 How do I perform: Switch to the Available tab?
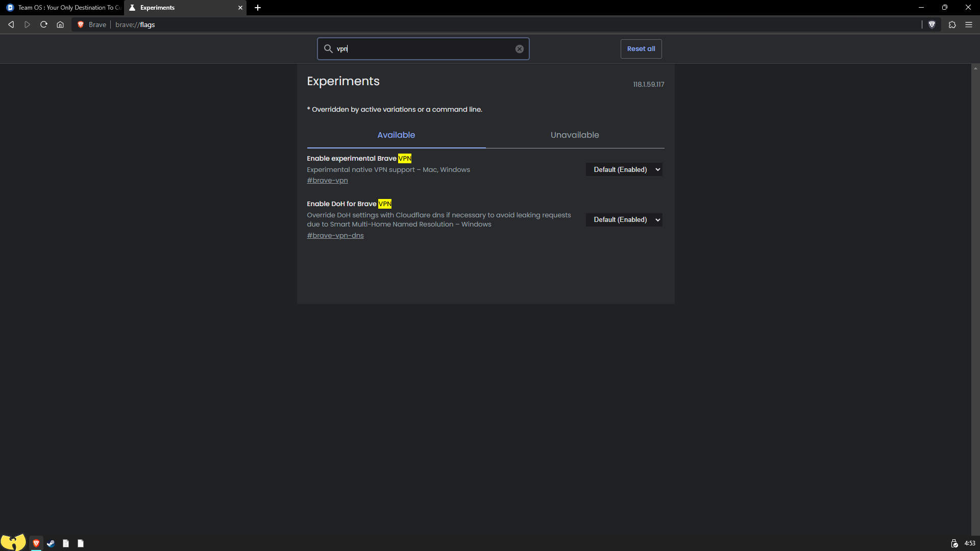coord(396,135)
